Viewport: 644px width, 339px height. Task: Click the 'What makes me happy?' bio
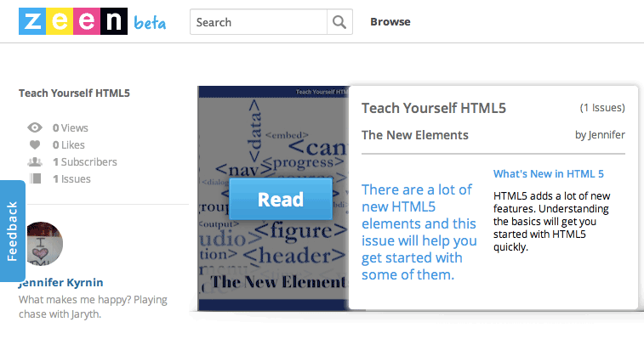click(93, 307)
